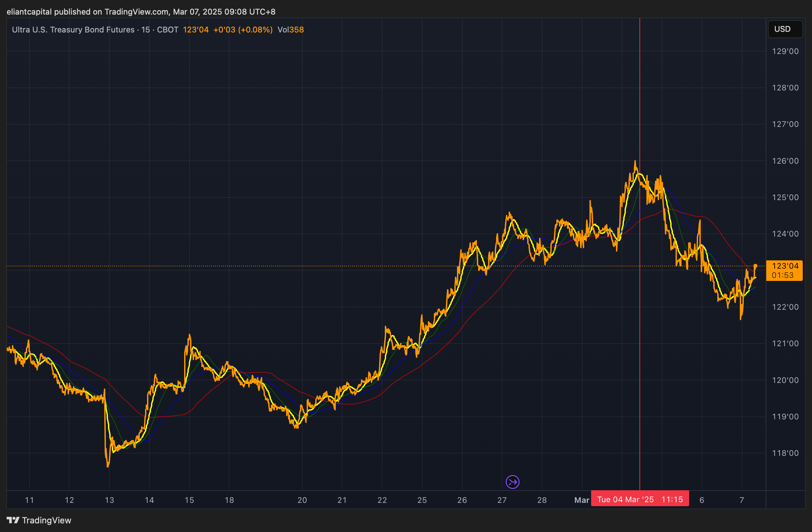Click the +0'03 (+0.08%) price change value
Image resolution: width=812 pixels, height=532 pixels.
pos(243,30)
